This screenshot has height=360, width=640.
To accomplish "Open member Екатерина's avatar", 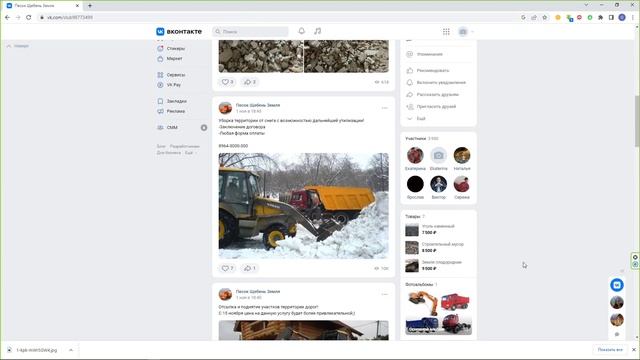I will point(415,155).
